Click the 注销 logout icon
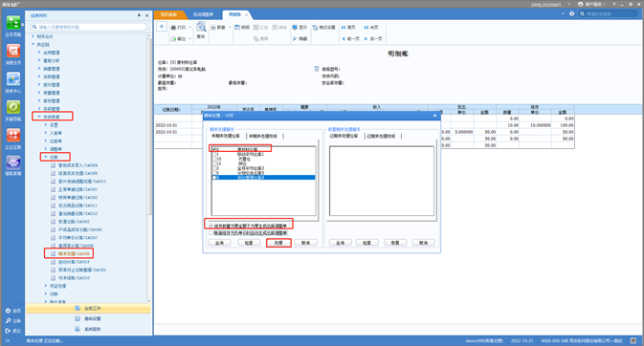 (8, 320)
